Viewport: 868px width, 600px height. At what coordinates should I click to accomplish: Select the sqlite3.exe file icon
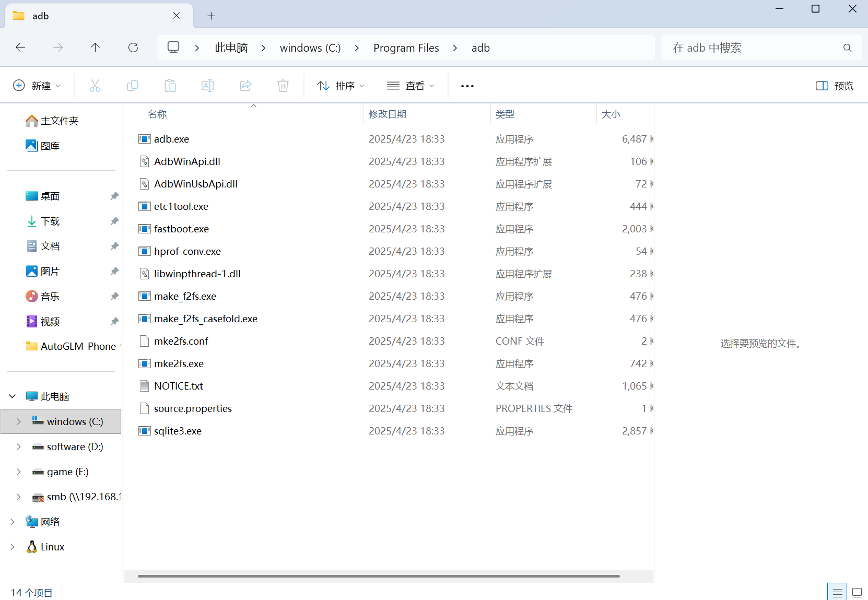click(145, 431)
